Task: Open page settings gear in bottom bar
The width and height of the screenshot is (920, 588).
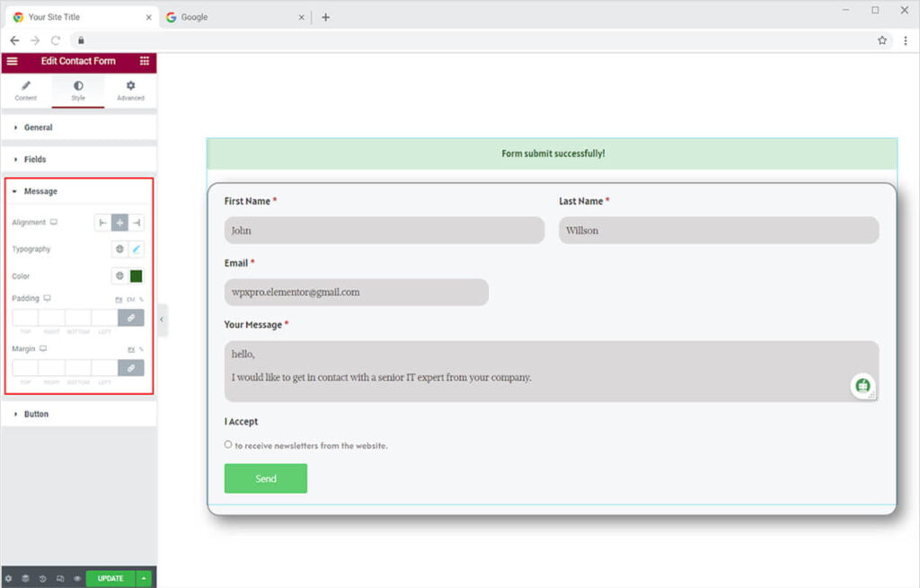Action: click(9, 579)
